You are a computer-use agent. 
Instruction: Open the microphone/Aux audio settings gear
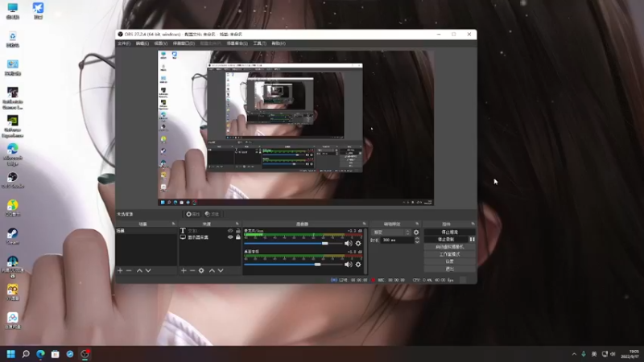click(x=358, y=244)
